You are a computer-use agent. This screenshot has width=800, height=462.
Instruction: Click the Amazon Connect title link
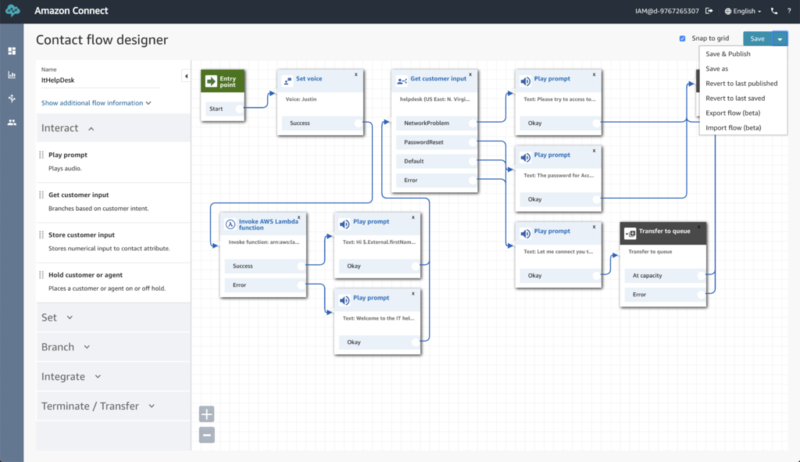click(71, 11)
